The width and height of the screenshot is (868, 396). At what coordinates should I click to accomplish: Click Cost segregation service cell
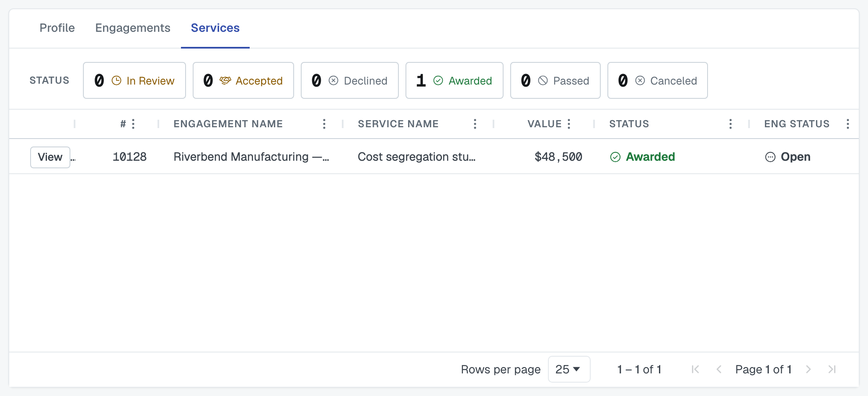(417, 157)
